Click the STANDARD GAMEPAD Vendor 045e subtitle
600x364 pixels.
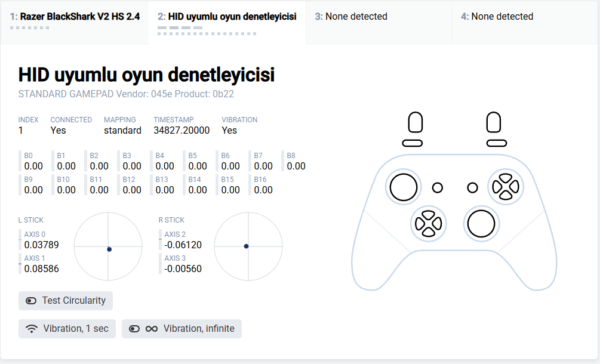[x=126, y=94]
